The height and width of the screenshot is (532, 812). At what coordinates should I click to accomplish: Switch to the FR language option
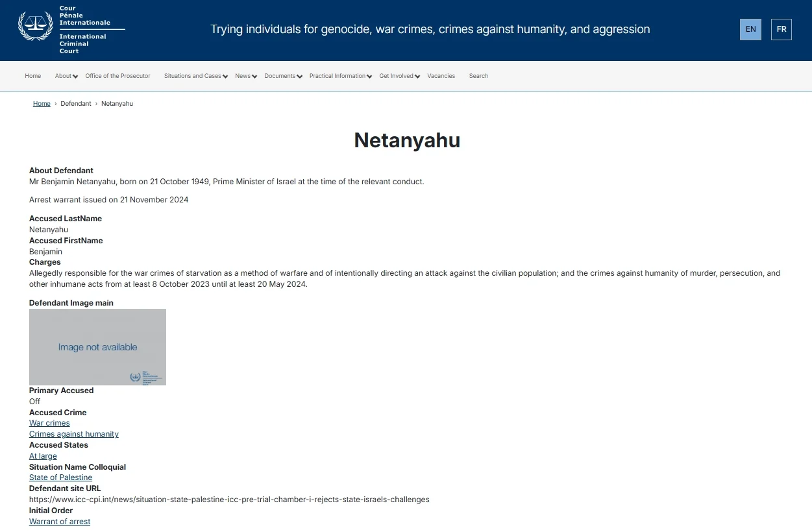pos(781,29)
